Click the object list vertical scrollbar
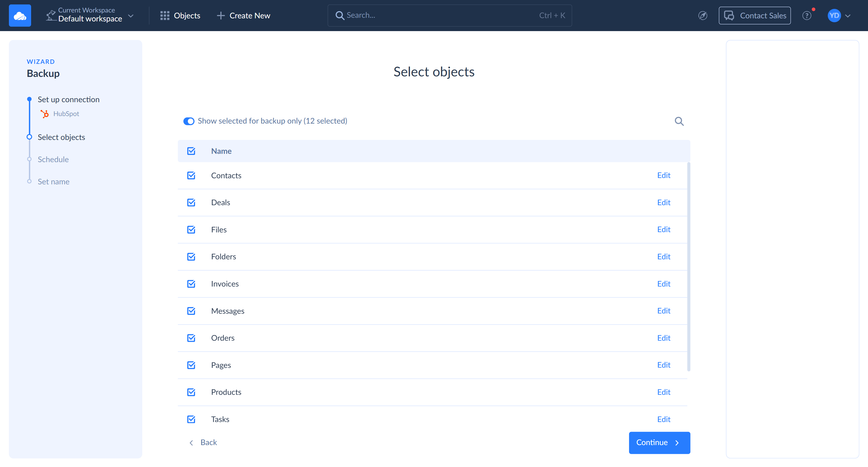This screenshot has width=868, height=467. pos(689,267)
